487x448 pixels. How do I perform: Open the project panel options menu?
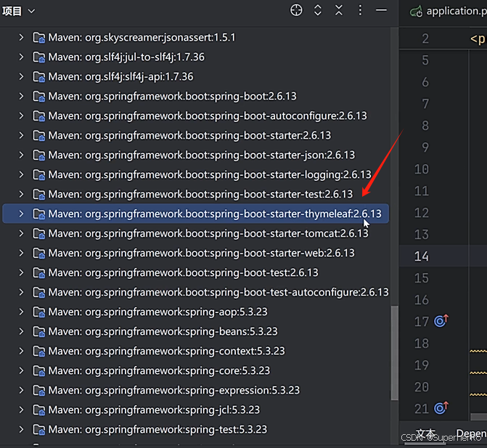point(360,10)
